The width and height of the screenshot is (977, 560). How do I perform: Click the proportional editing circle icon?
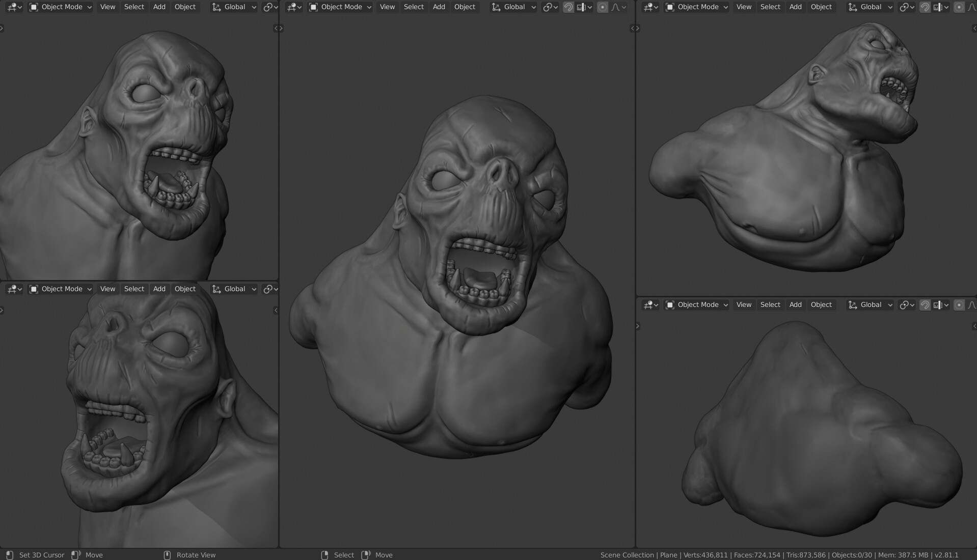(x=603, y=7)
